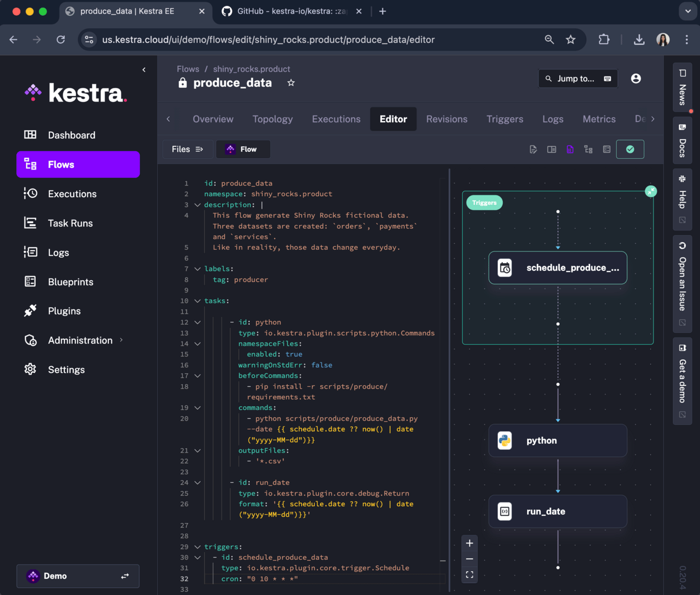Collapse the labels block on line 7

point(197,269)
